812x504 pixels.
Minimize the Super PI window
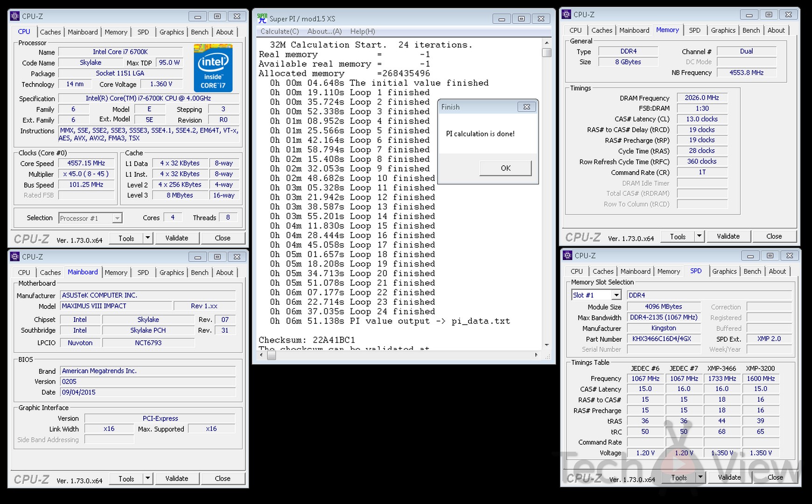[502, 19]
